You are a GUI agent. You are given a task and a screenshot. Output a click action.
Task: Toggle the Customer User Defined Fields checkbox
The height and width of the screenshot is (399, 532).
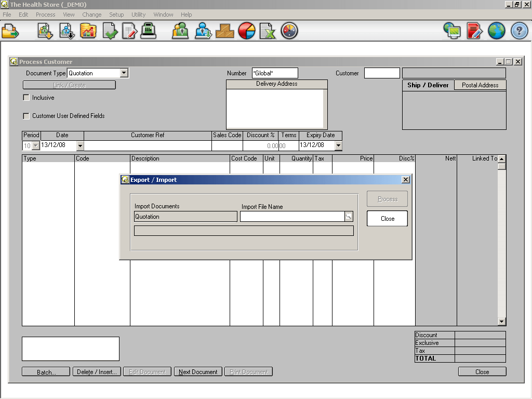[26, 116]
